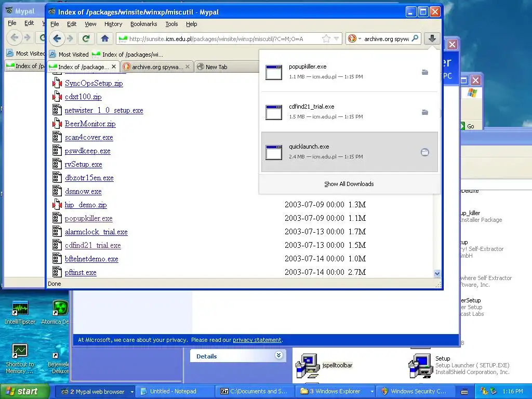This screenshot has height=399, width=532.
Task: Download cdxt100.zip link
Action: coord(83,96)
